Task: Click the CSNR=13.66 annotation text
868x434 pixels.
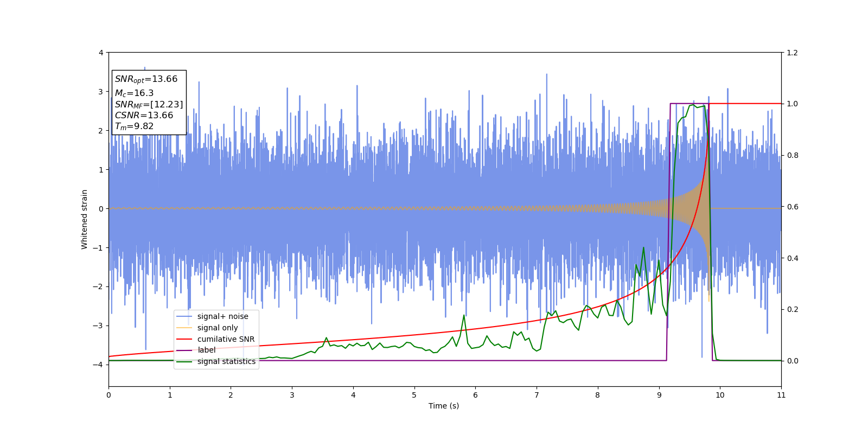Action: pos(144,115)
